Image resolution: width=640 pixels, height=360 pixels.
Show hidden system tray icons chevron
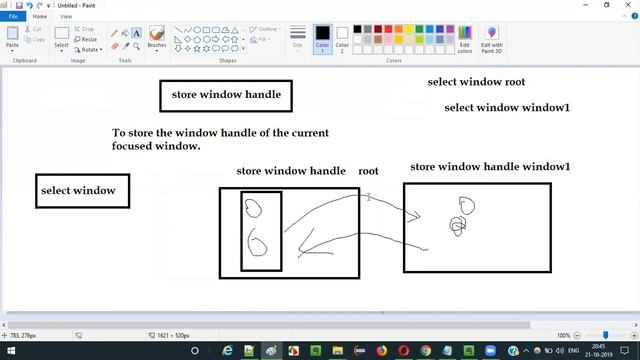[526, 351]
